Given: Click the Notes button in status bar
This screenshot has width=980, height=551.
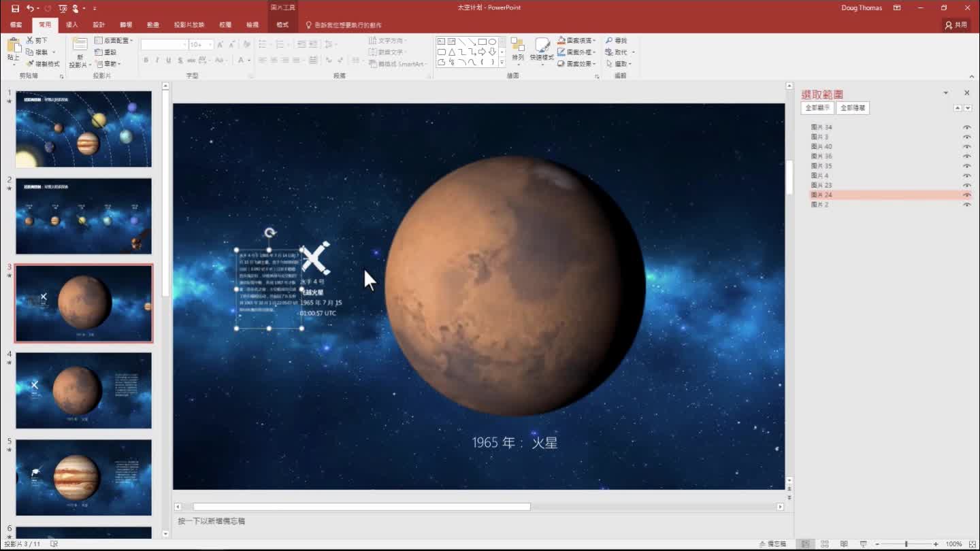Looking at the screenshot, I should click(772, 544).
